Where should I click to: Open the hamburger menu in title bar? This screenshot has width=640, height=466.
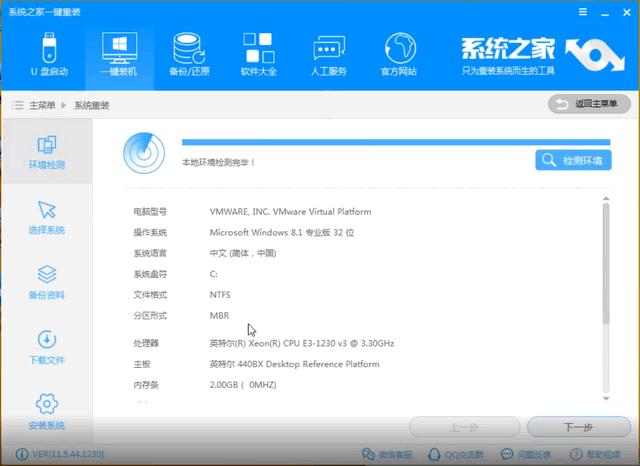pos(583,12)
